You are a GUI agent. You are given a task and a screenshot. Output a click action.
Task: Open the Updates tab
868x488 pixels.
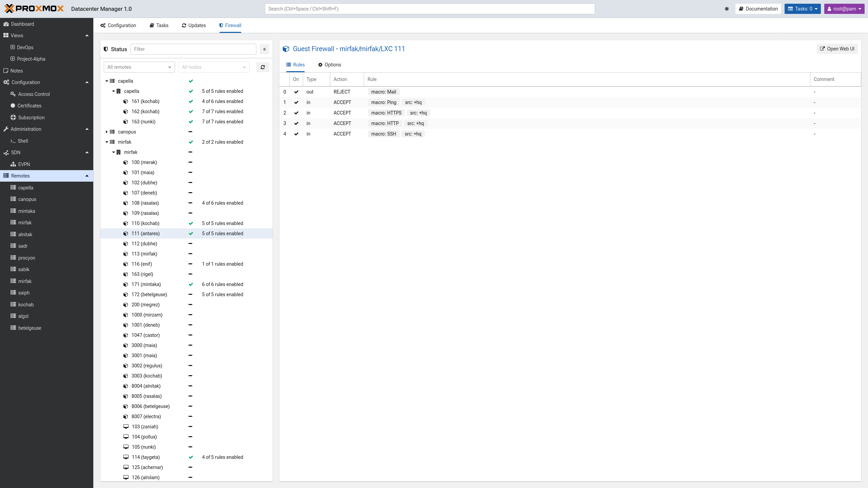point(194,25)
